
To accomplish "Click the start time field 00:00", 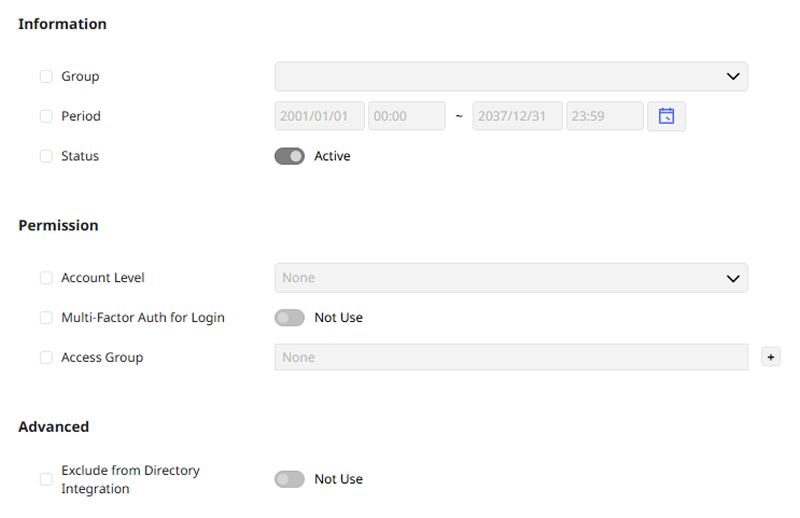I will [x=406, y=116].
